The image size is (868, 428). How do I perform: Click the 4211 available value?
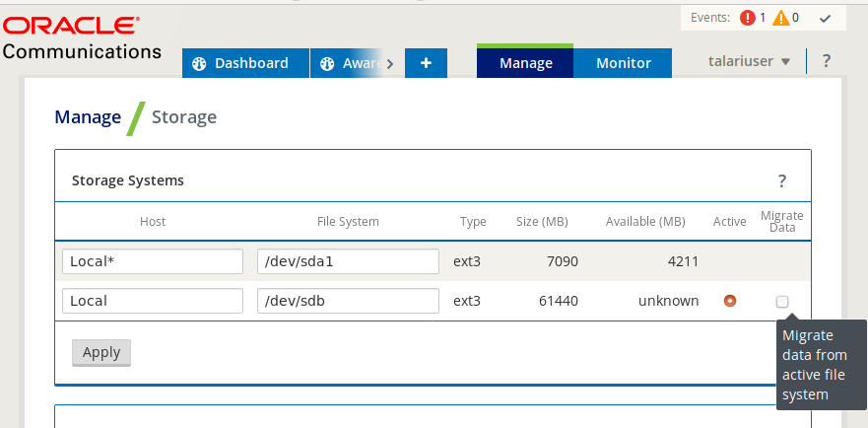pos(683,261)
